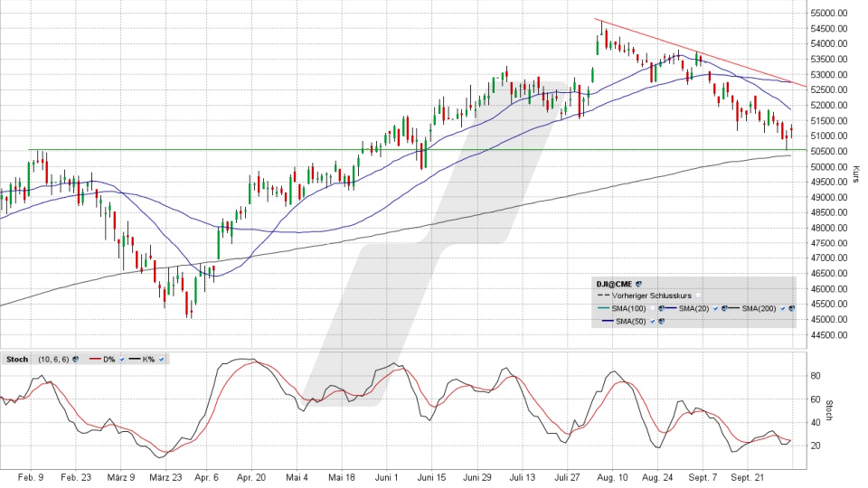Click the SMA(20) legend label
The width and height of the screenshot is (868, 488).
coord(694,308)
